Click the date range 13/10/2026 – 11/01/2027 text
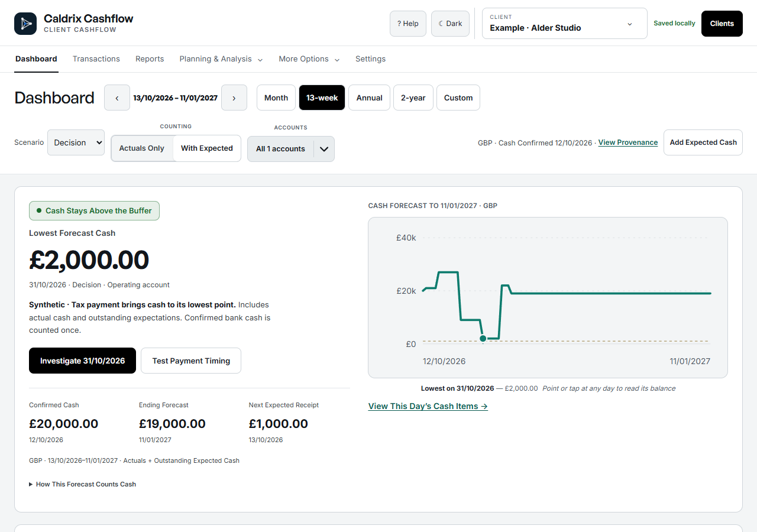This screenshot has width=757, height=532. [176, 98]
